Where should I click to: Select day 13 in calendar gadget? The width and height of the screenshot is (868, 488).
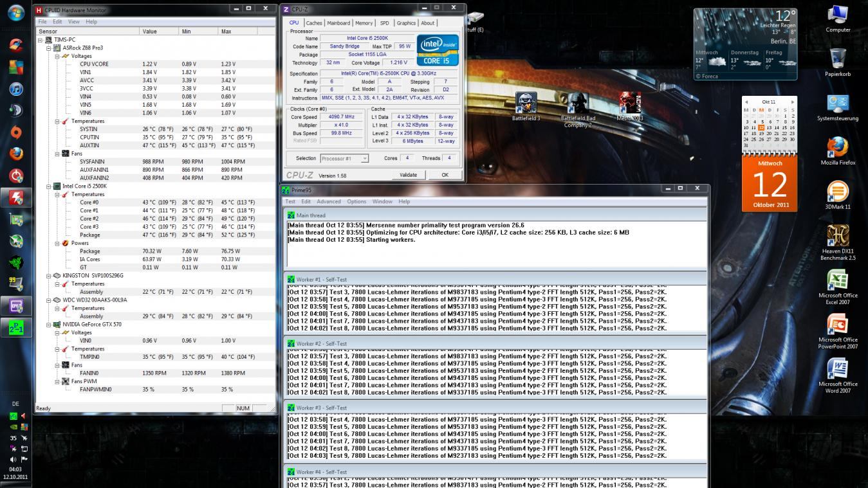(x=769, y=127)
